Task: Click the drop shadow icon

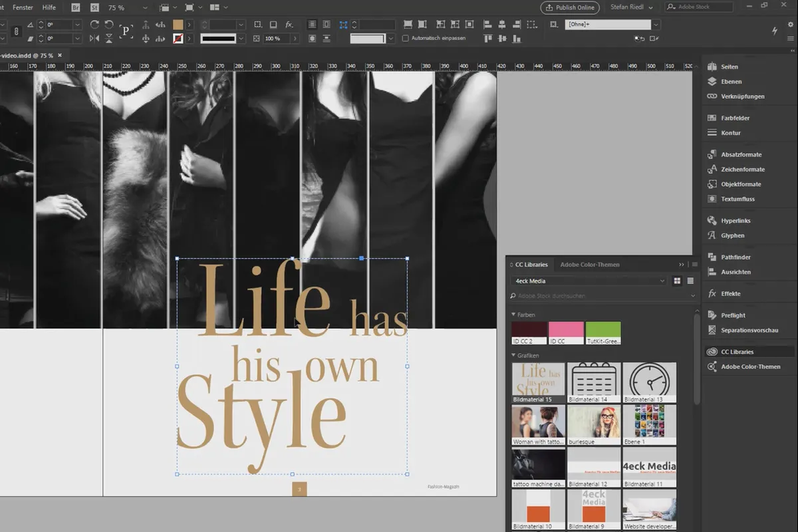Action: [x=273, y=25]
